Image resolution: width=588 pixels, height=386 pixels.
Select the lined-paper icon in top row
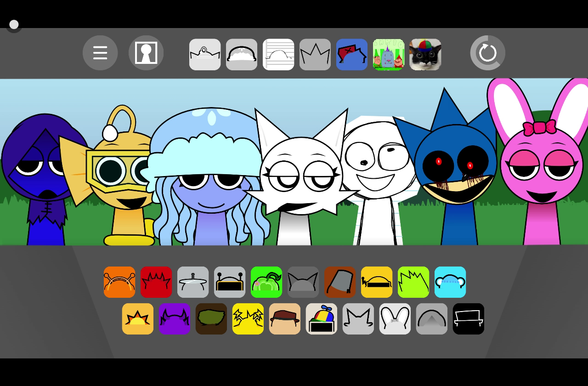pos(278,55)
